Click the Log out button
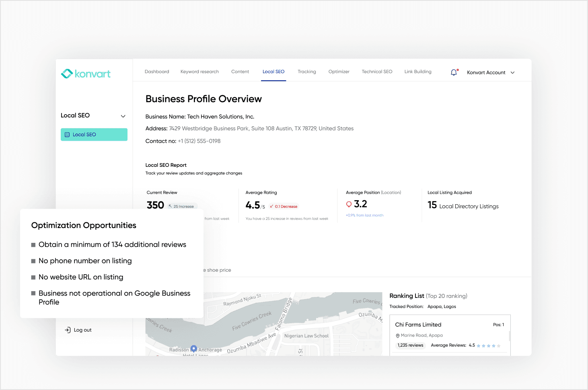588x390 pixels. [x=78, y=330]
